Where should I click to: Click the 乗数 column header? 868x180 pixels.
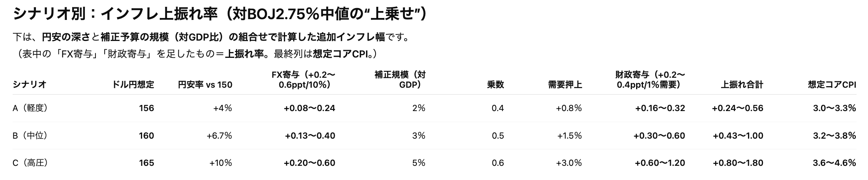(495, 85)
